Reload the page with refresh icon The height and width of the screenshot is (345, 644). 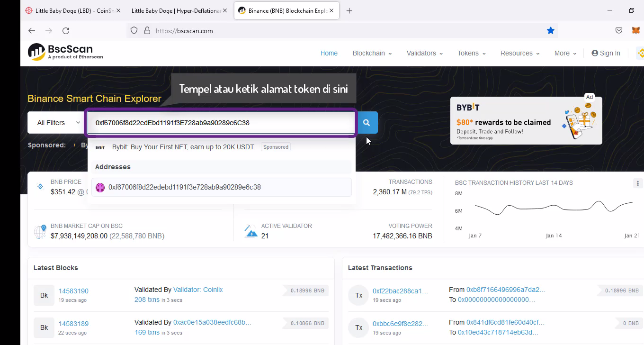[66, 31]
